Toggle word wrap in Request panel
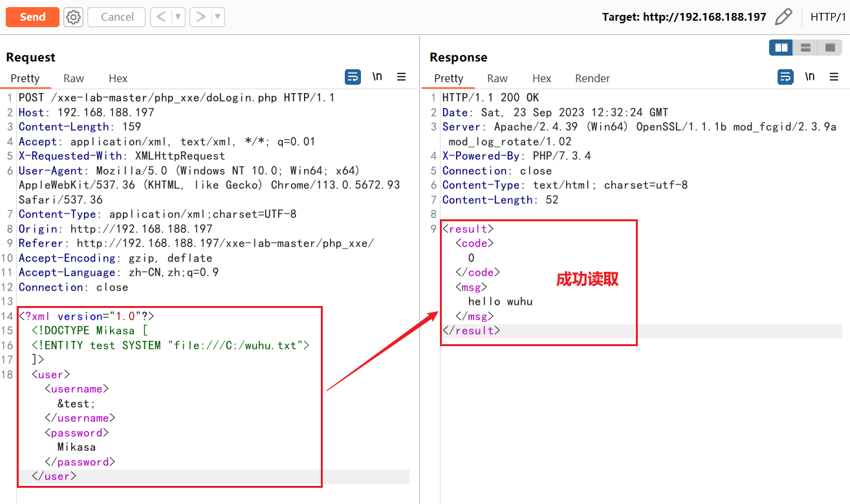The width and height of the screenshot is (850, 504). (353, 77)
